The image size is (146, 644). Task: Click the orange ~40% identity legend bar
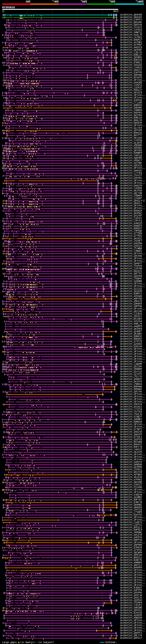pyautogui.click(x=45, y=4)
